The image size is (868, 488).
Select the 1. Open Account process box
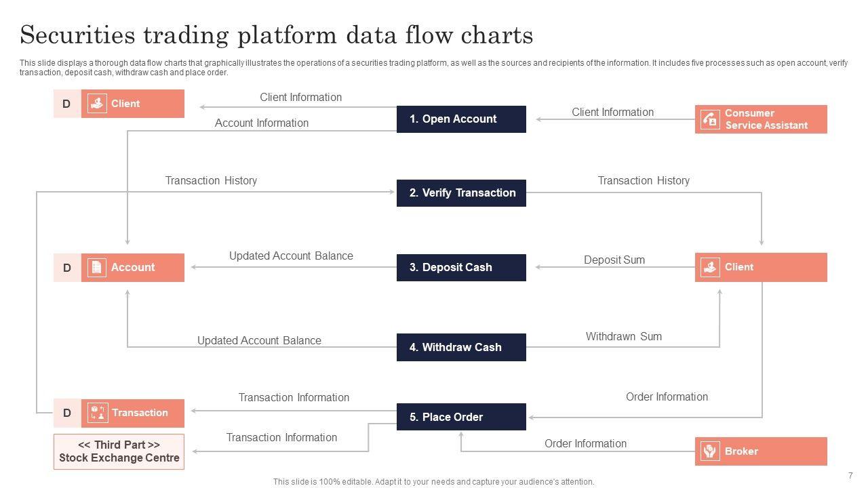click(x=461, y=119)
